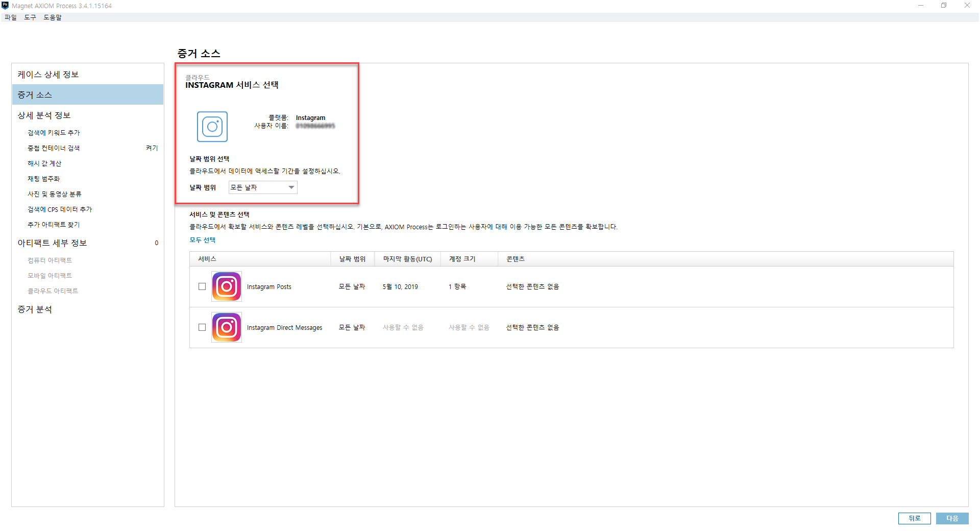Click 선택한 콘텐츠 없음 in Direct Messages row

(x=532, y=327)
